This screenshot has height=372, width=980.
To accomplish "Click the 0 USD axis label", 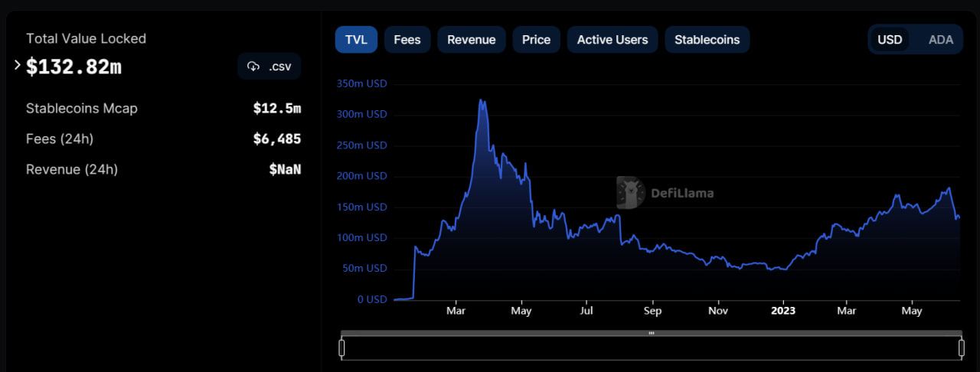I will click(x=372, y=299).
